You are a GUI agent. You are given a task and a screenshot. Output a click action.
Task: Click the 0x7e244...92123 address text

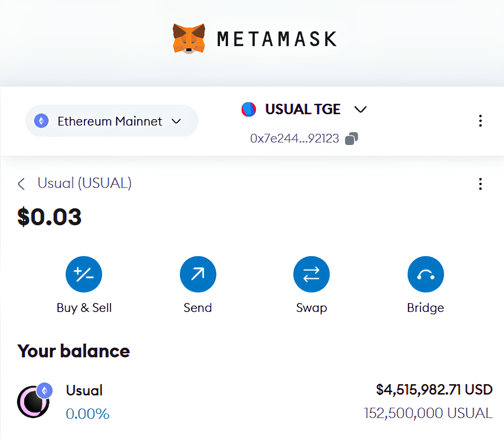coord(294,139)
